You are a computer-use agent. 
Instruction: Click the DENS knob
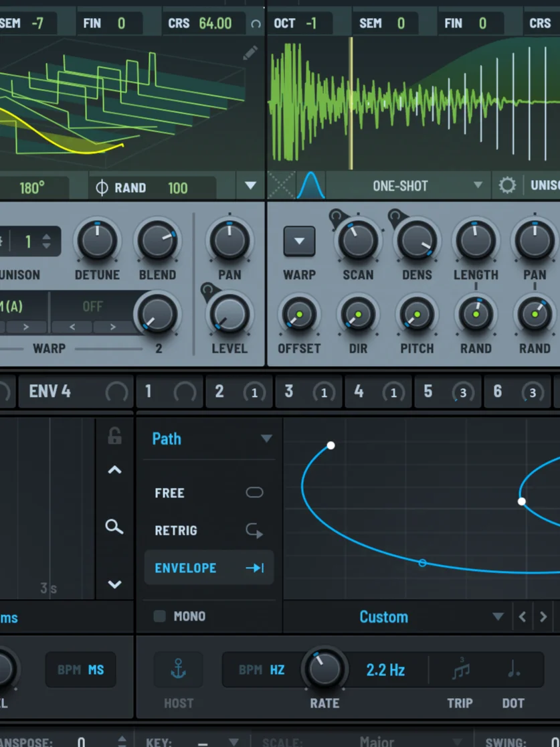pos(417,240)
